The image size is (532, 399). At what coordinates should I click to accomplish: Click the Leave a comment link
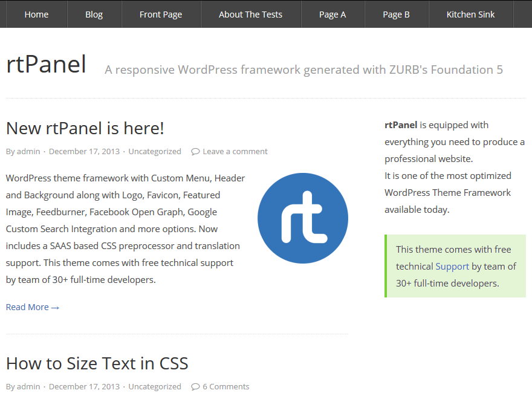(x=235, y=151)
